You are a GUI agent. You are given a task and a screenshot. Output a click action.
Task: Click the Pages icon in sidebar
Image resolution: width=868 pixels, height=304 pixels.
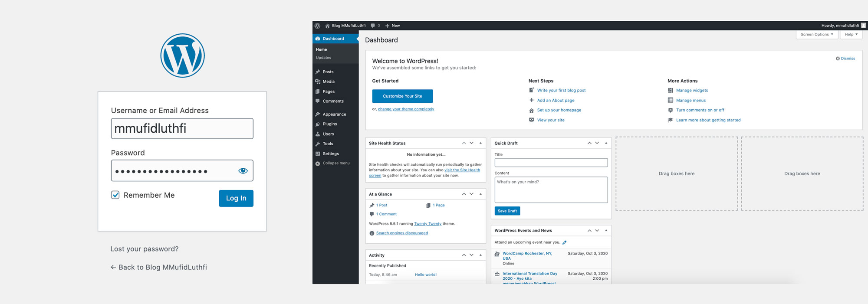pos(318,92)
